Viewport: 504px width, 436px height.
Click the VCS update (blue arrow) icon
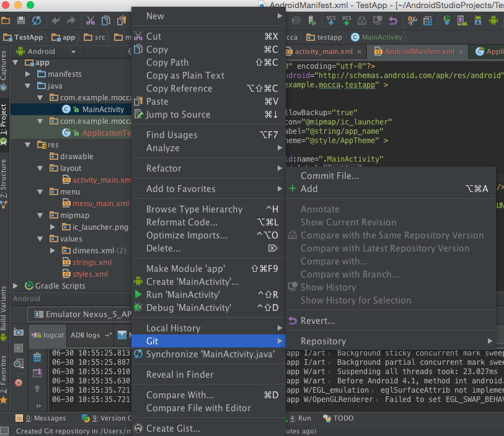pyautogui.click(x=331, y=20)
